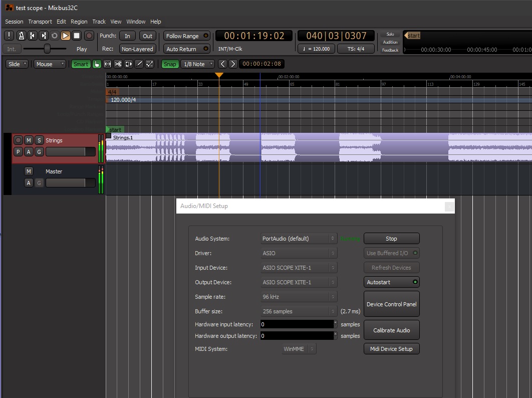Start playback with the Play button
Image resolution: width=532 pixels, height=398 pixels.
point(66,36)
